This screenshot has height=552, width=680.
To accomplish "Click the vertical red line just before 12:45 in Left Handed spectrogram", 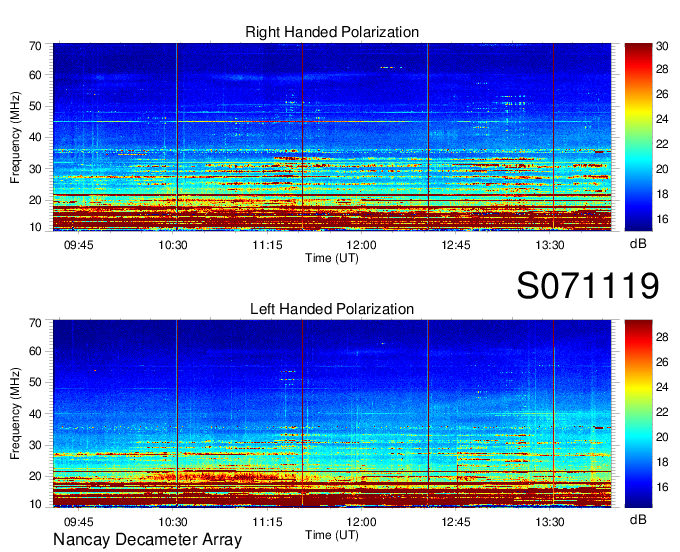I will [x=428, y=413].
